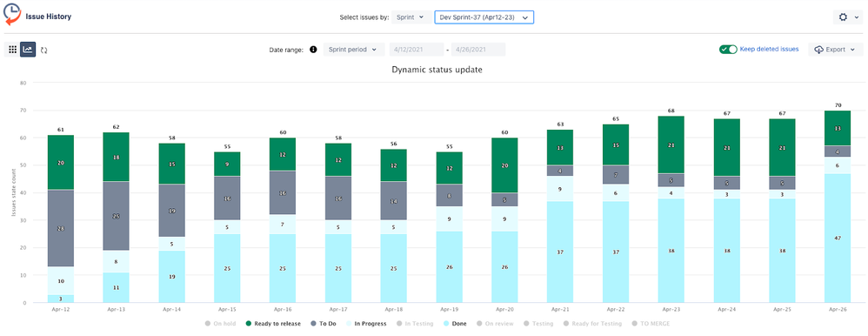The image size is (868, 336).
Task: Click the Apr-26 Done bar segment 47
Action: [837, 238]
